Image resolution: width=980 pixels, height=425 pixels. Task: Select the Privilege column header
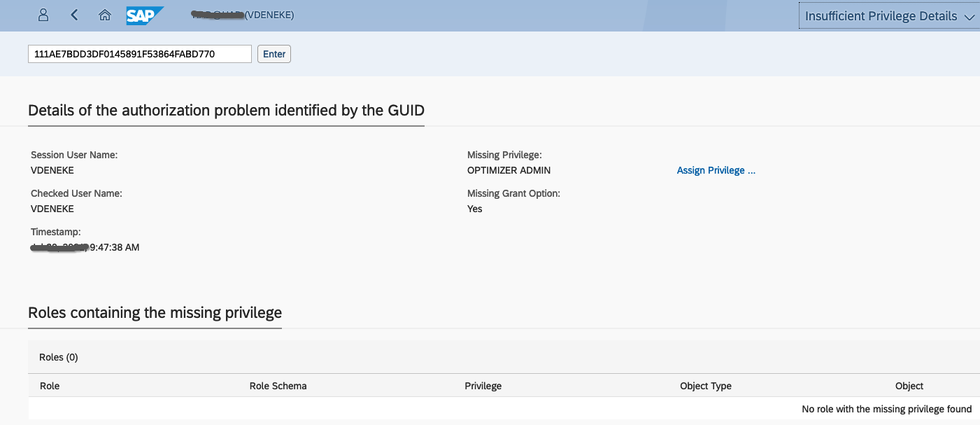tap(483, 386)
